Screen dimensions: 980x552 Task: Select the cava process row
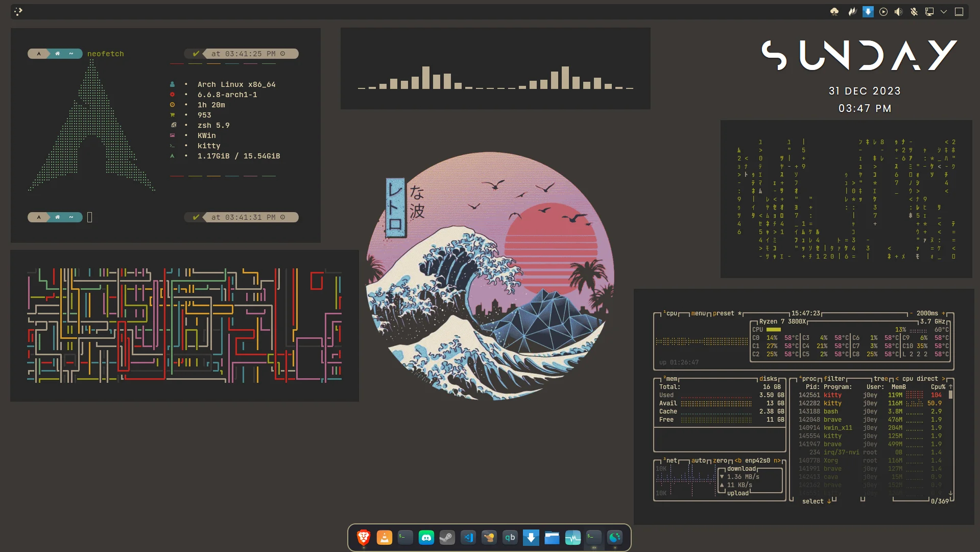[x=870, y=477]
